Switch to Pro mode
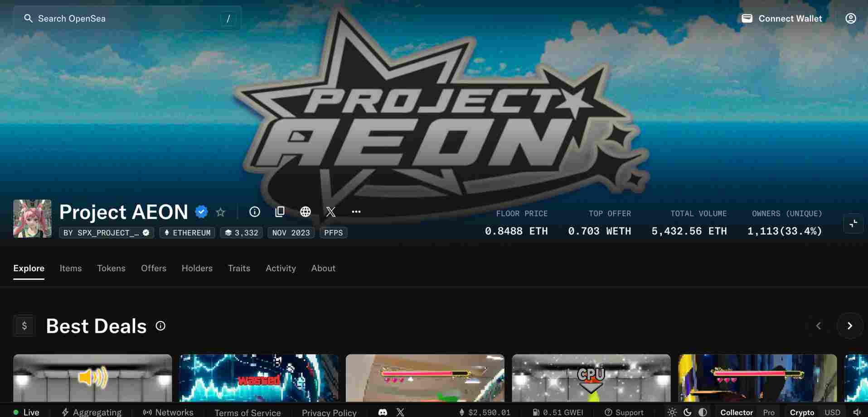 click(769, 412)
